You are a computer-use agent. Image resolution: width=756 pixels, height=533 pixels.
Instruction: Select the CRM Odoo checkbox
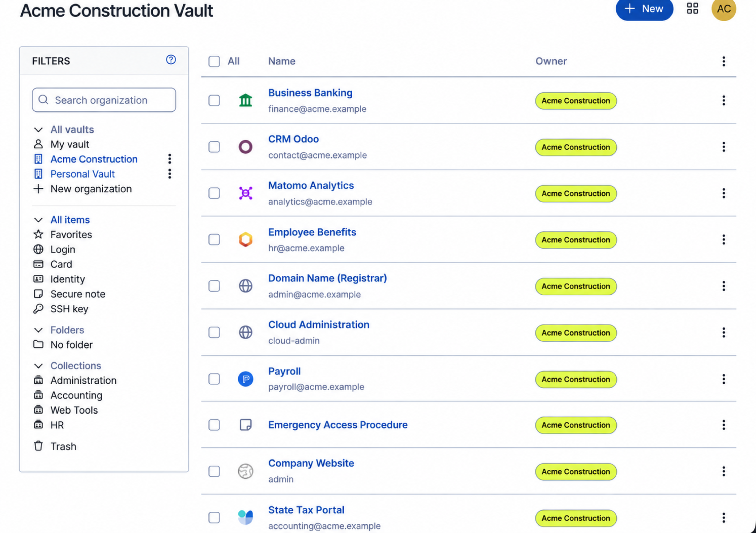tap(214, 147)
